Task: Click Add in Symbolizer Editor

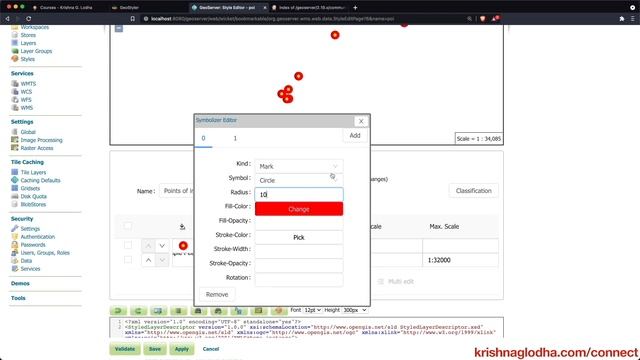Action: (x=355, y=136)
